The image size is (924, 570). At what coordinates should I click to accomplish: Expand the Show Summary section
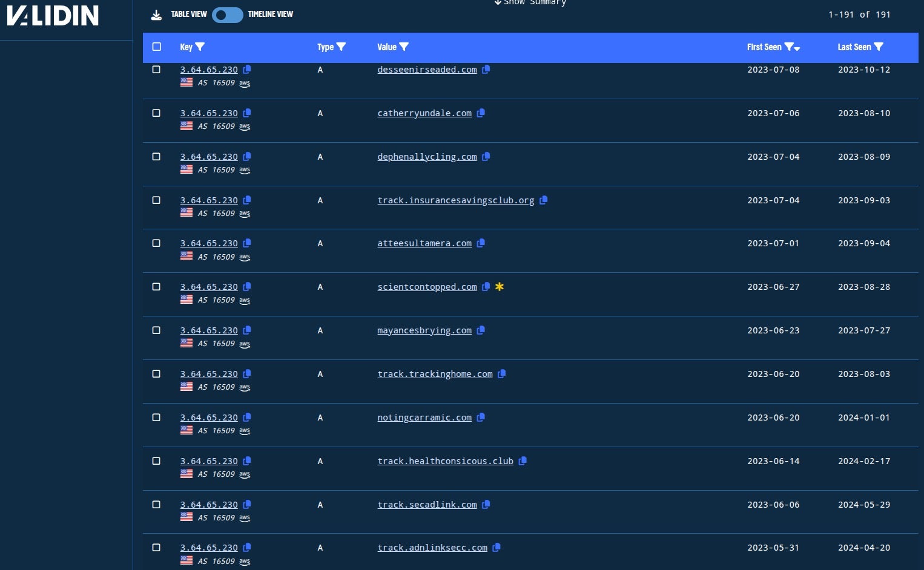pos(530,2)
